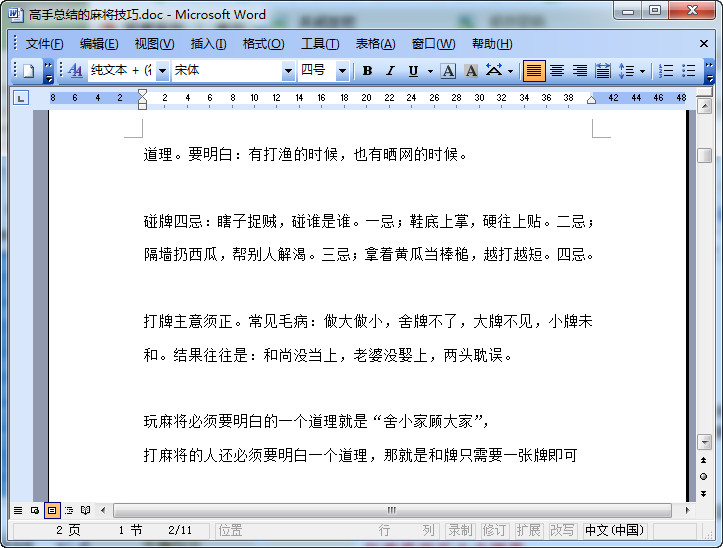Toggle 修订 track changes in status bar

494,530
